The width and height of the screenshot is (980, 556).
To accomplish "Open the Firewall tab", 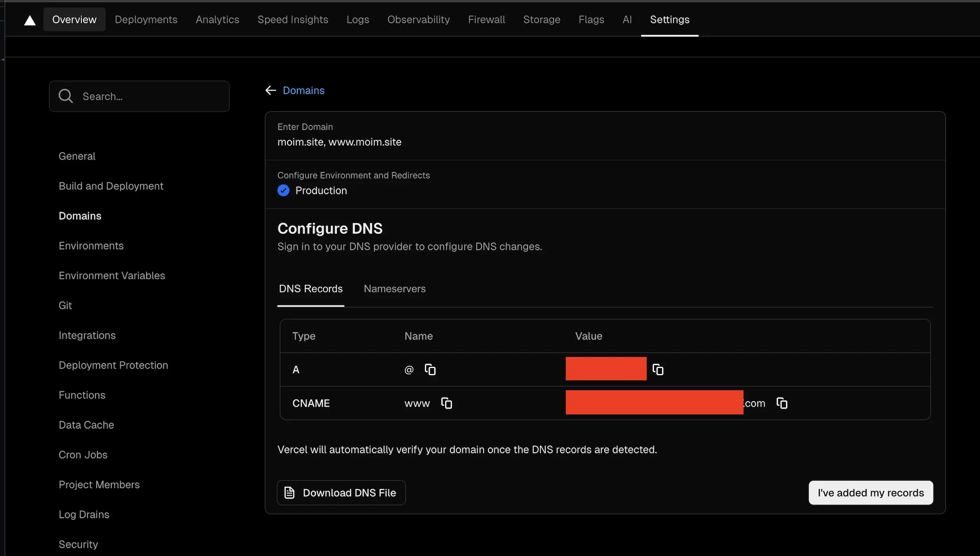I will (486, 19).
